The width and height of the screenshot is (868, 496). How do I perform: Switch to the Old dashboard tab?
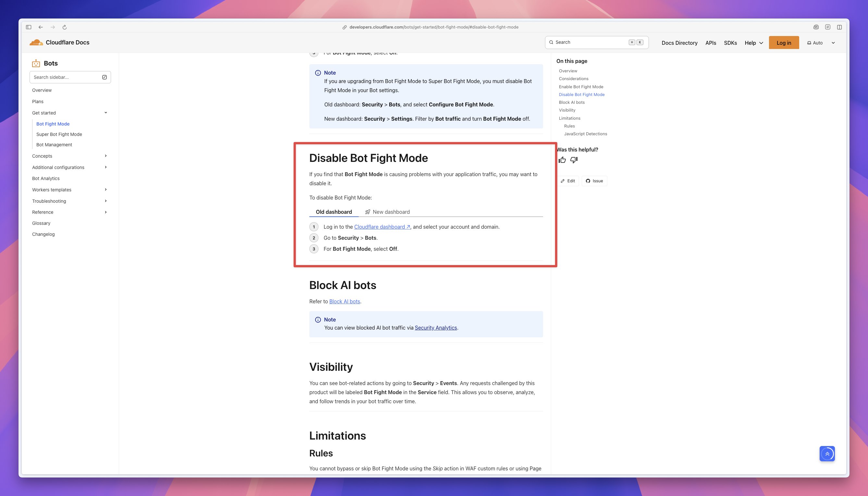[x=334, y=212]
